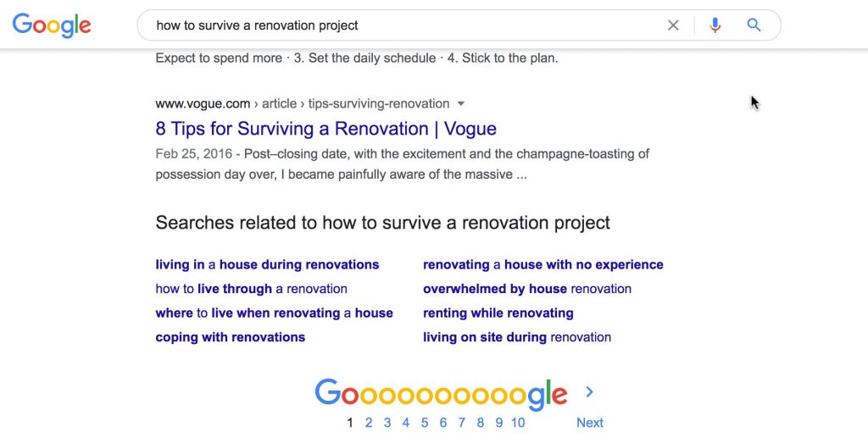Open 'living on site during renovation' search
Image resolution: width=868 pixels, height=443 pixels.
tap(516, 337)
